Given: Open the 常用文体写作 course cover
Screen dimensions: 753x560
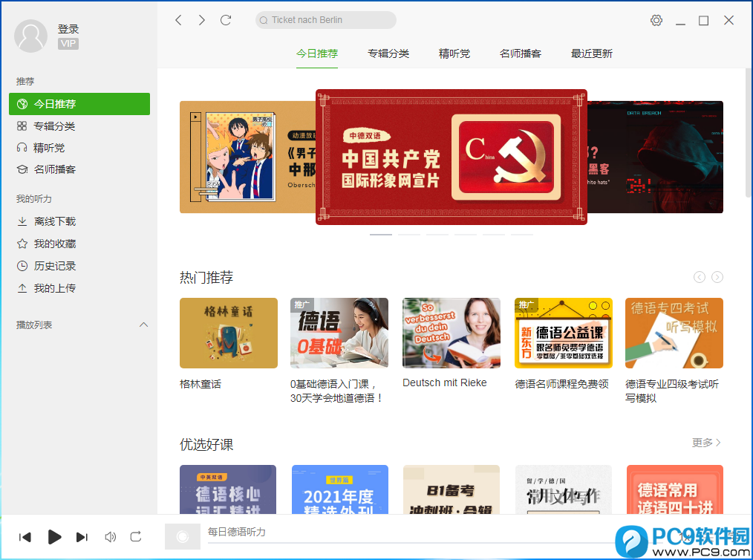Looking at the screenshot, I should [564, 489].
